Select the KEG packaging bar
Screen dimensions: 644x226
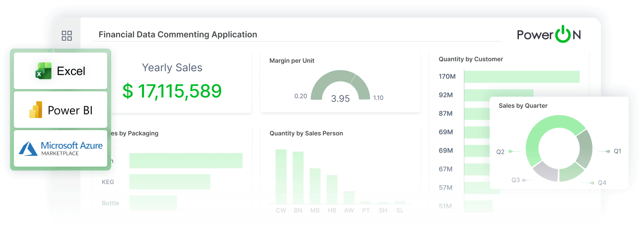point(170,182)
